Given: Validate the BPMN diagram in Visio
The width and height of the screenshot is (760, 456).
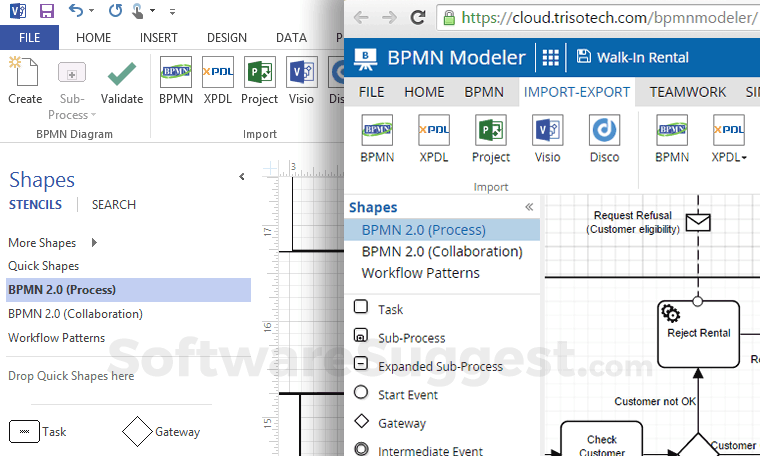Looking at the screenshot, I should [122, 82].
